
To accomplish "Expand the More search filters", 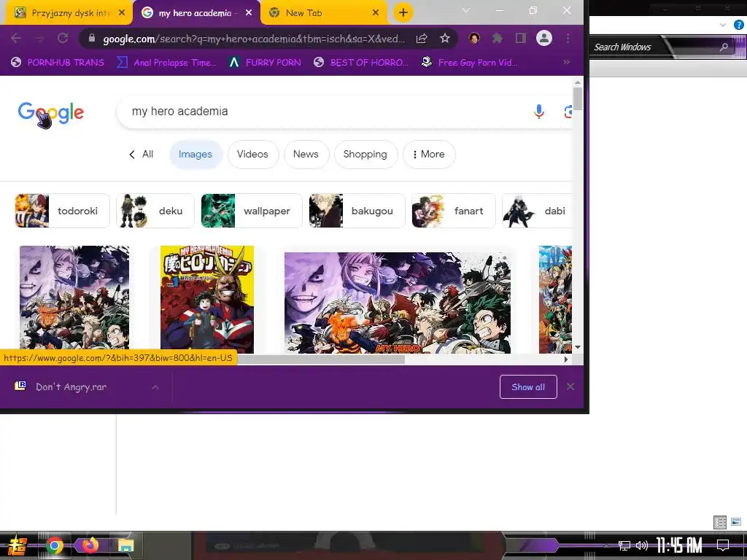I will (x=429, y=155).
